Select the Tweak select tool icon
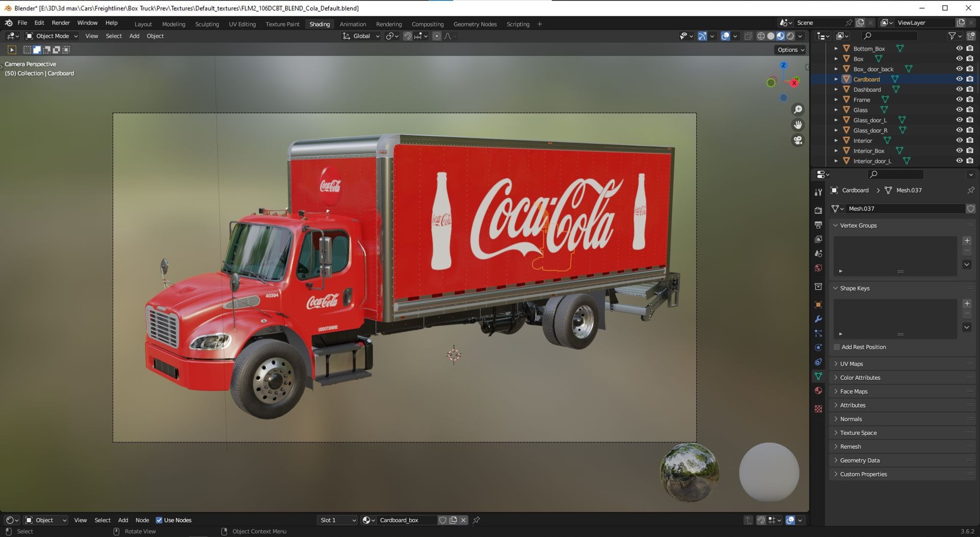 pos(12,50)
